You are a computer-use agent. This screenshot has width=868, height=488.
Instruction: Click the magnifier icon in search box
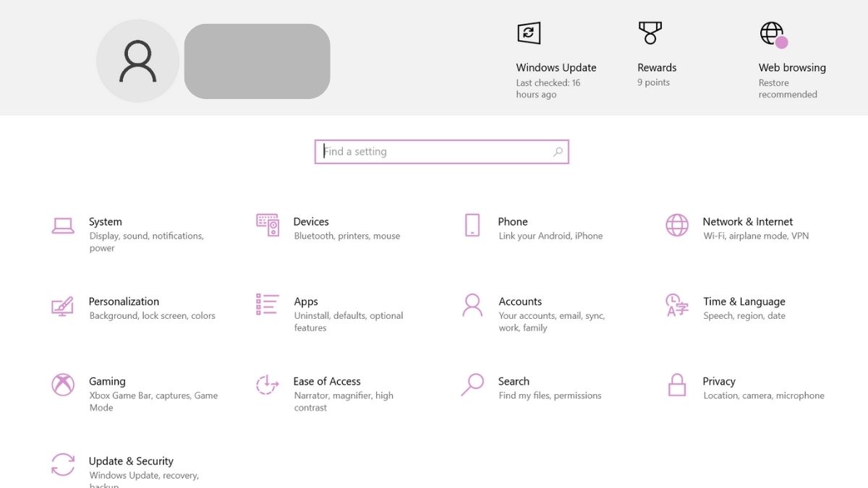[558, 152]
